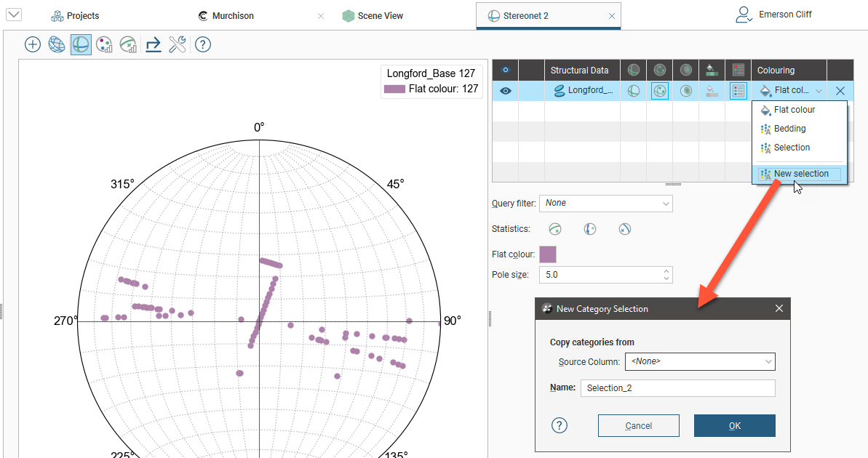Click the third Statistics icon with blue arc
This screenshot has width=868, height=458.
625,229
